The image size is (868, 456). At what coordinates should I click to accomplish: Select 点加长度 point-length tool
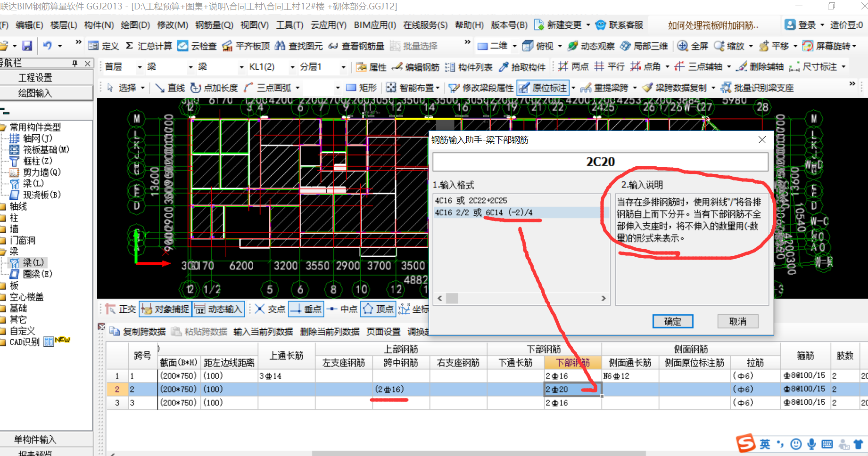[215, 88]
